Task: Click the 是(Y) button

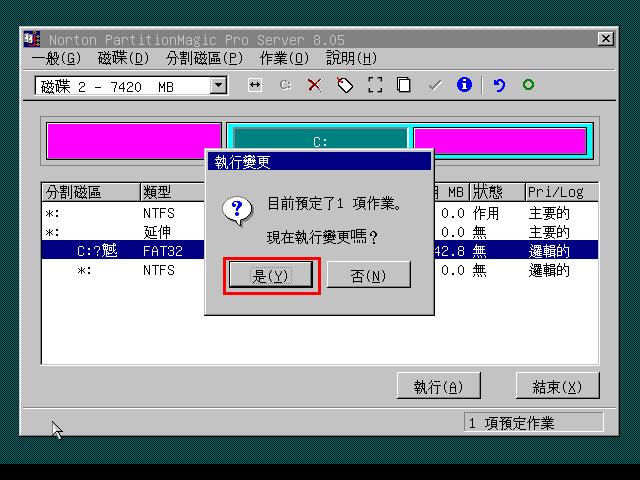Action: (x=271, y=276)
